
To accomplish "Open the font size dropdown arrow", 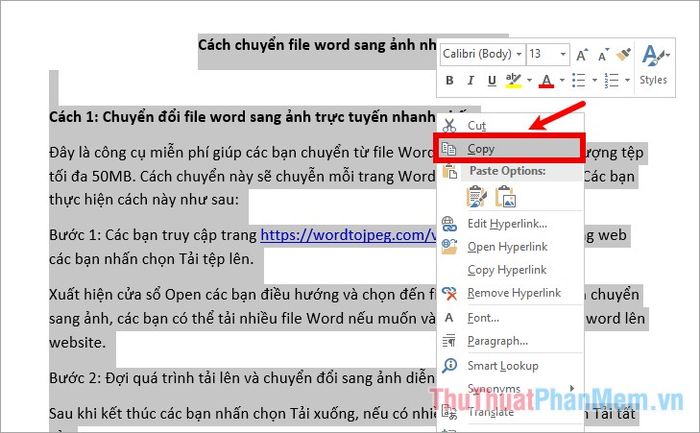I will (563, 54).
